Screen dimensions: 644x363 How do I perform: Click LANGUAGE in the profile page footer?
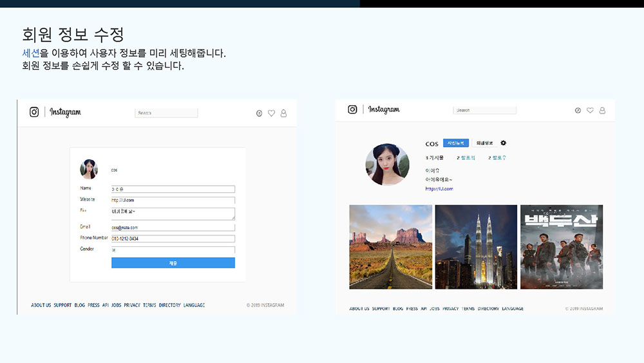(x=513, y=308)
